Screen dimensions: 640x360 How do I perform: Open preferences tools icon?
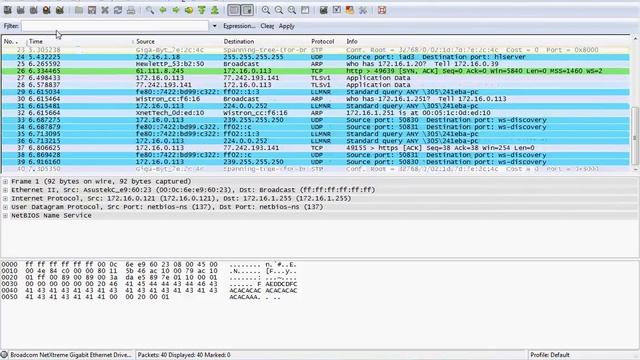coord(363,10)
